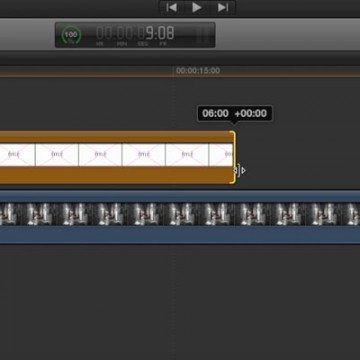Click the trim arrow cursor beside the title clip edge

tap(239, 171)
